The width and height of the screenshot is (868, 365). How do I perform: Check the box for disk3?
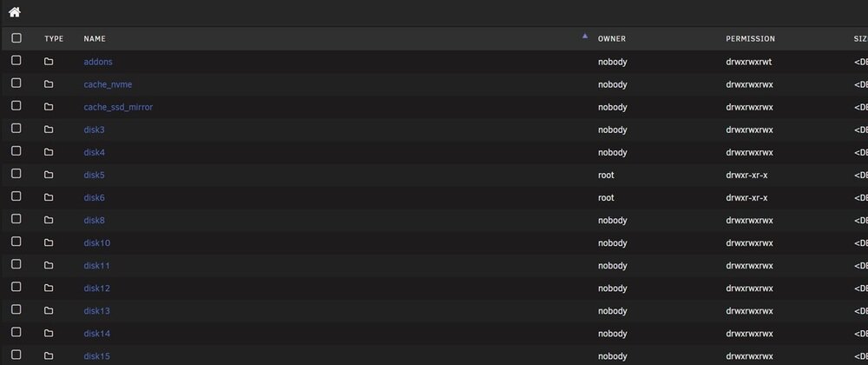click(x=16, y=129)
